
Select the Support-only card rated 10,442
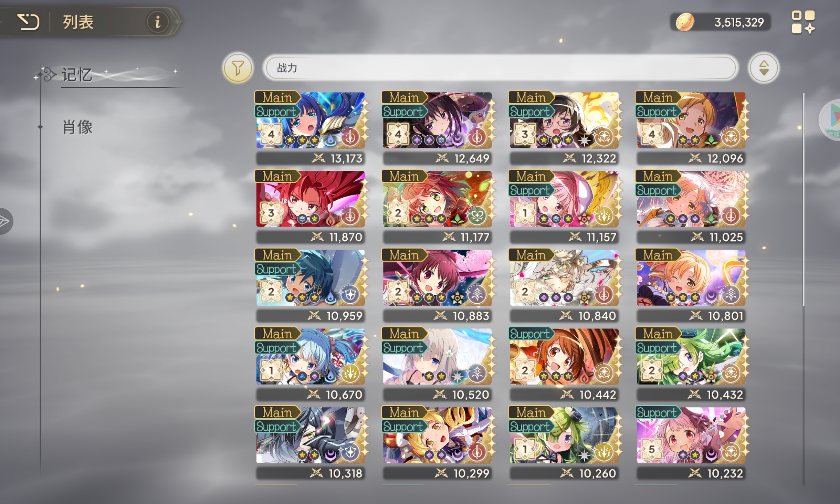tap(564, 364)
